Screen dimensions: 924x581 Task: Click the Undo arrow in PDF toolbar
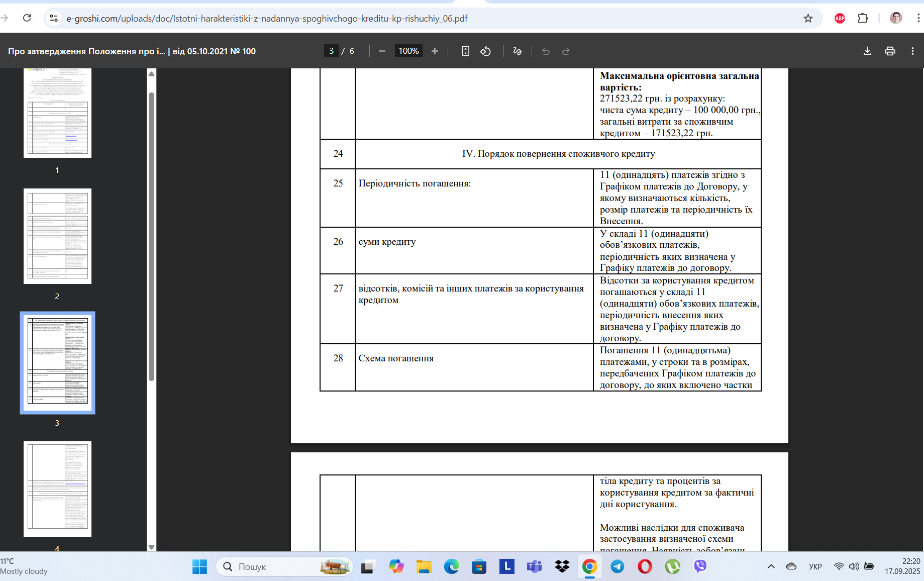(x=546, y=51)
